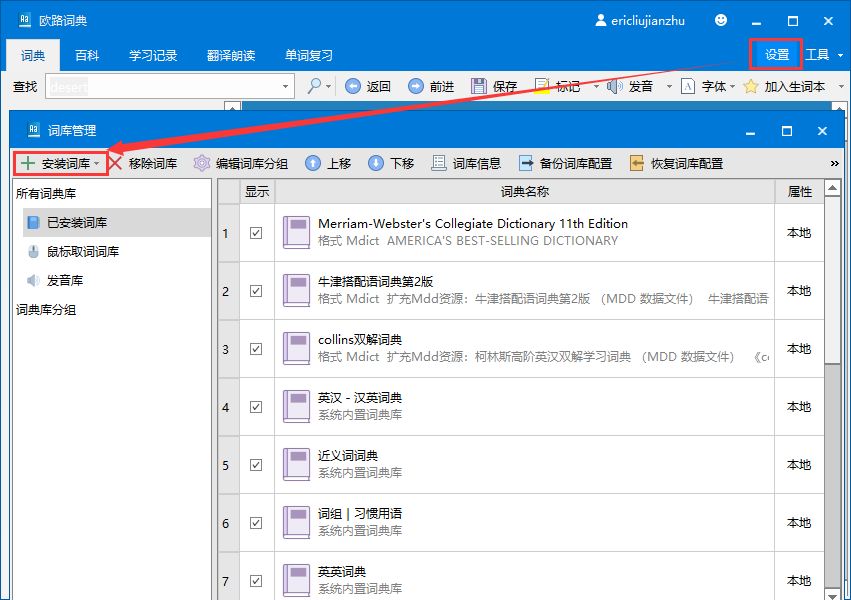Open the 标记 dropdown arrow
This screenshot has width=851, height=600.
[596, 87]
